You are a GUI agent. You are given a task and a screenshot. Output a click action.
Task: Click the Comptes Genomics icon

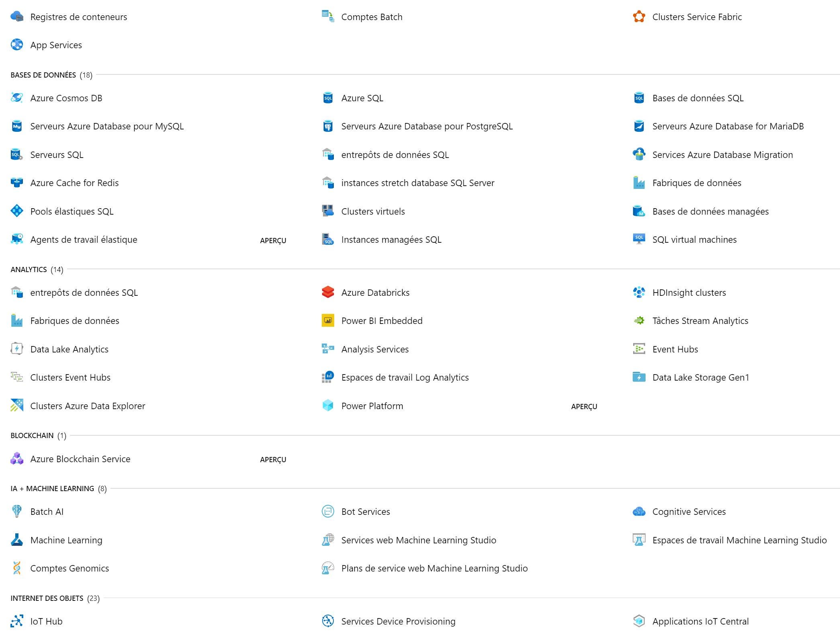pyautogui.click(x=17, y=568)
